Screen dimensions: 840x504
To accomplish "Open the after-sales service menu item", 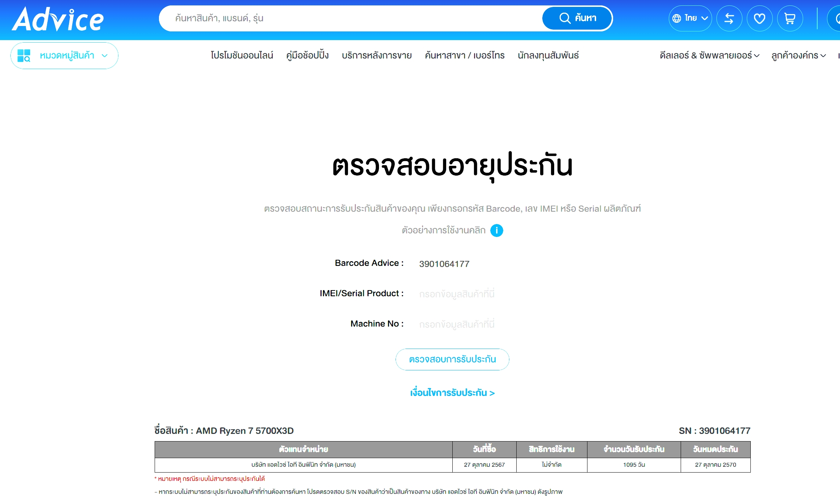I will 376,56.
